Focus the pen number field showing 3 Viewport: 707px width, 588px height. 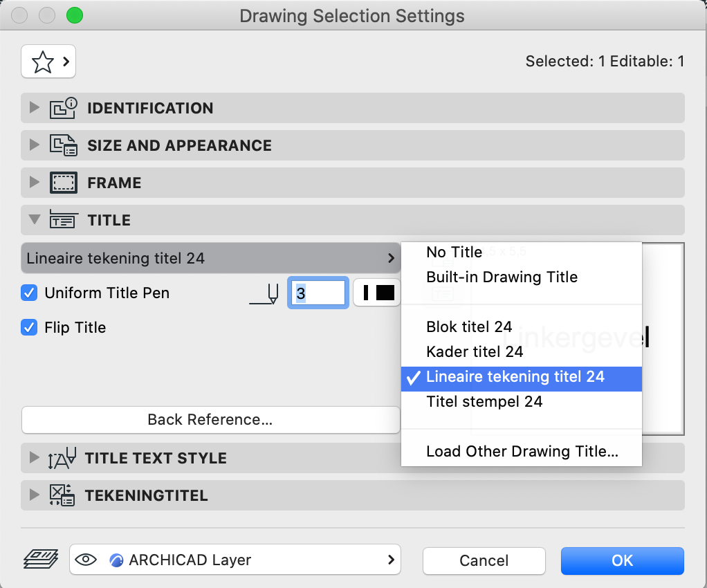[318, 293]
